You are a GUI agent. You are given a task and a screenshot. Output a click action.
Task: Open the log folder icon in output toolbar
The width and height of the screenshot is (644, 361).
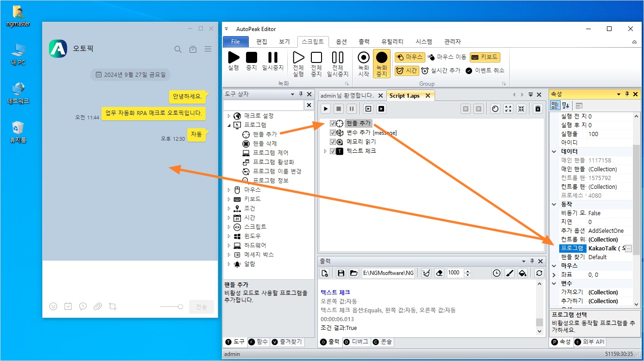(354, 273)
